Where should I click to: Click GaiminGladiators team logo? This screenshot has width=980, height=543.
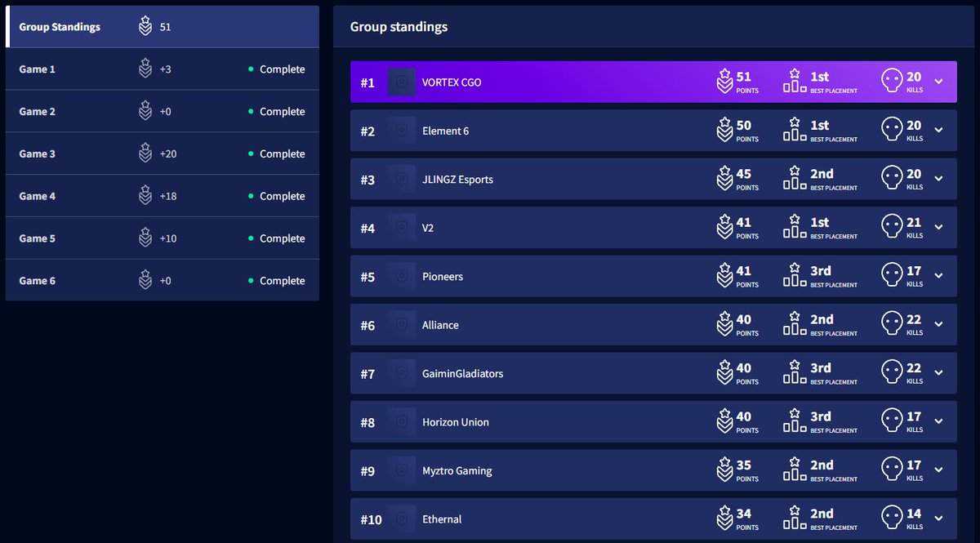402,374
